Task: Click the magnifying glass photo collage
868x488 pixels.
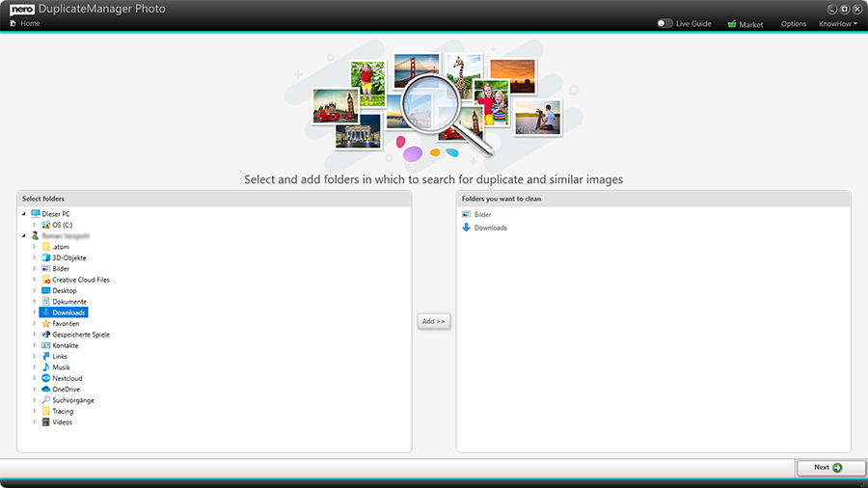Action: tap(434, 105)
